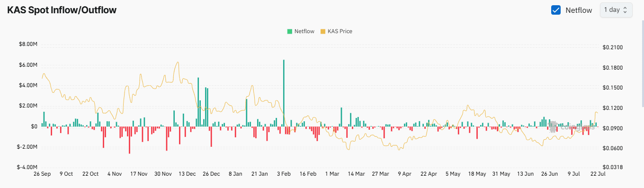Screen dimensions: 644x188
Task: Click the $0 baseline axis label
Action: pyautogui.click(x=35, y=126)
